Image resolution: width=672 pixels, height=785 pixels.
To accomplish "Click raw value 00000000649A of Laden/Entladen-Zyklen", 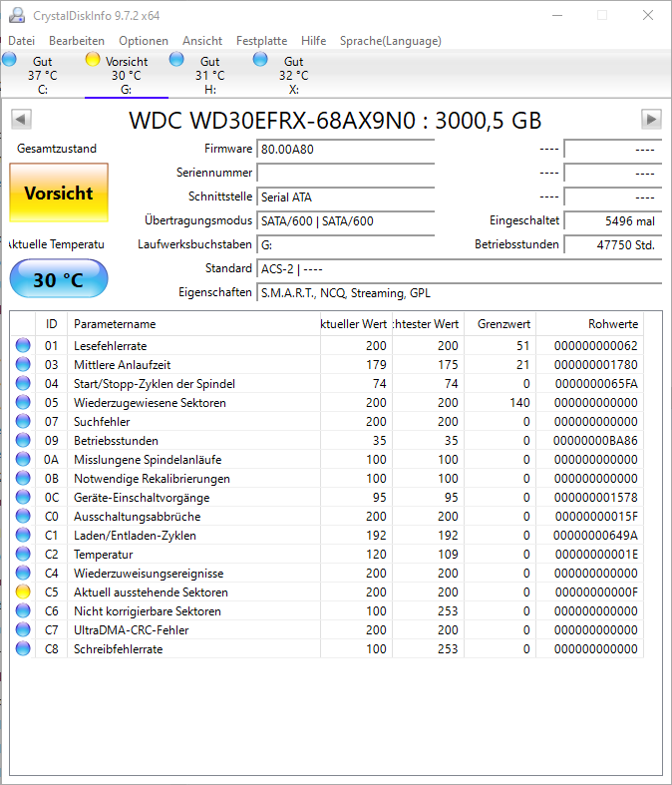I will coord(595,536).
